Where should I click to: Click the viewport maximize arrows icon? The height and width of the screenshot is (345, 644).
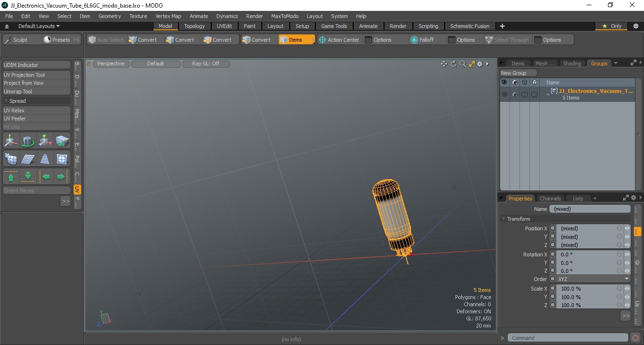[472, 64]
